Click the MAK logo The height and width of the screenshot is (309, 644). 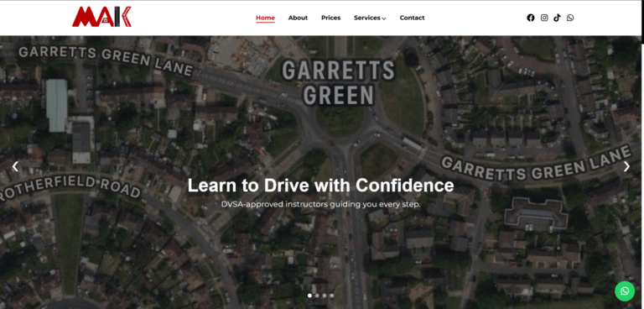101,17
